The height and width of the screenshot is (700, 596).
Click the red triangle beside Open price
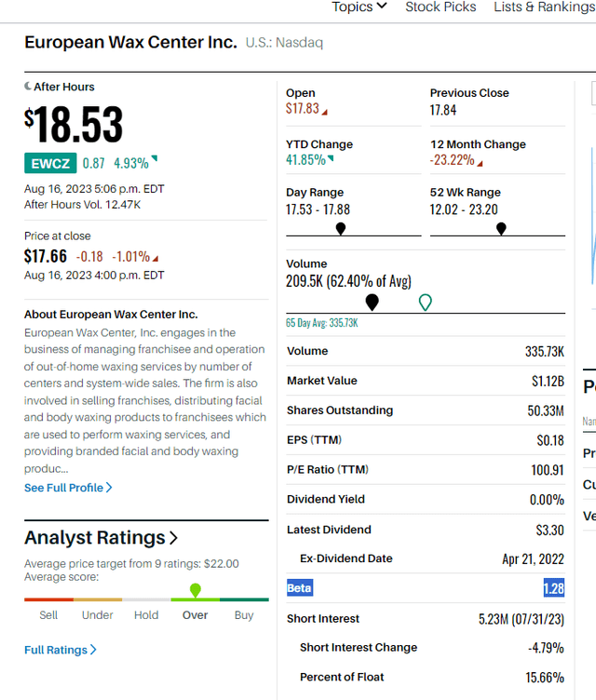pos(325,111)
